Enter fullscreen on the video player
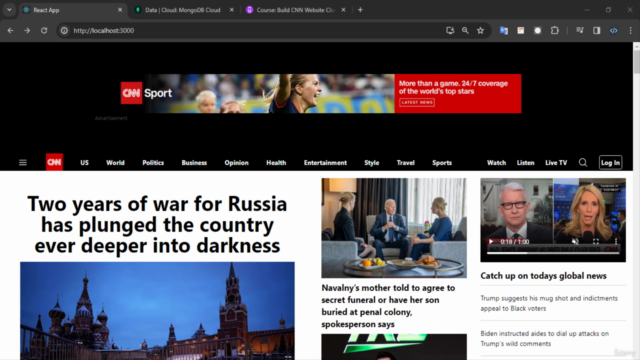This screenshot has height=360, width=640. click(x=596, y=242)
